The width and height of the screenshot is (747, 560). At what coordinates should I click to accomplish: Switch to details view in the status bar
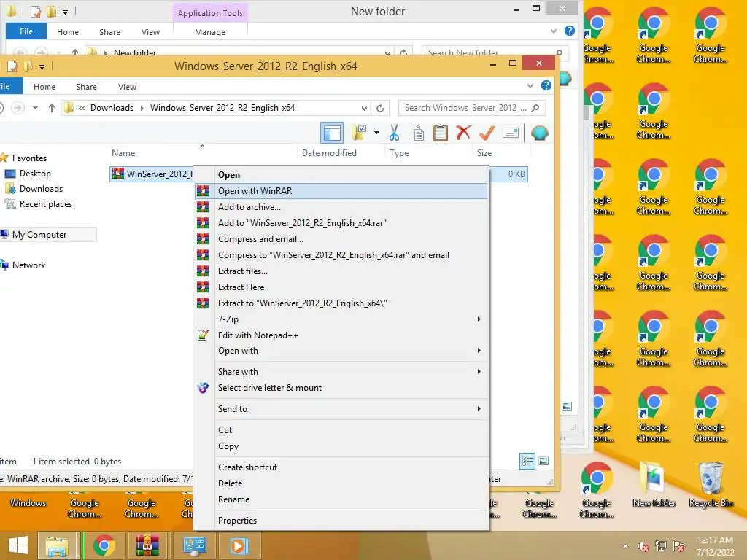pos(527,461)
